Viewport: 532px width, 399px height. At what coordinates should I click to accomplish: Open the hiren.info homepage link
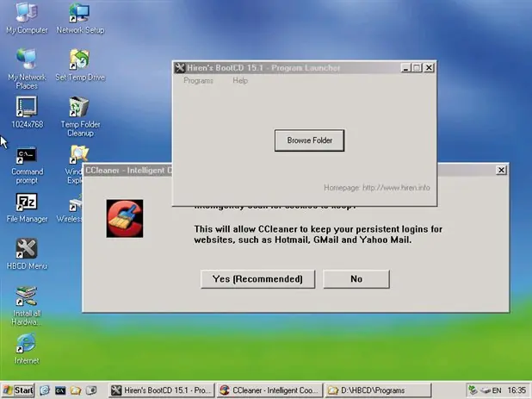pos(396,188)
